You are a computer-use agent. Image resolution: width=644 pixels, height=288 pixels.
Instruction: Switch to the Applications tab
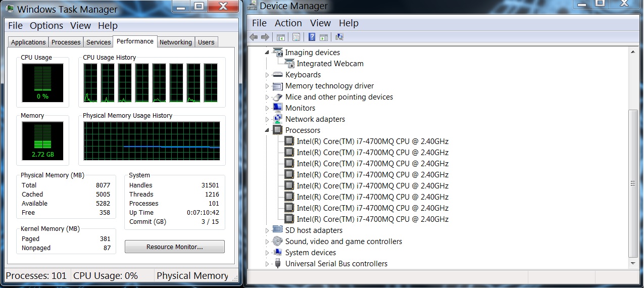28,42
